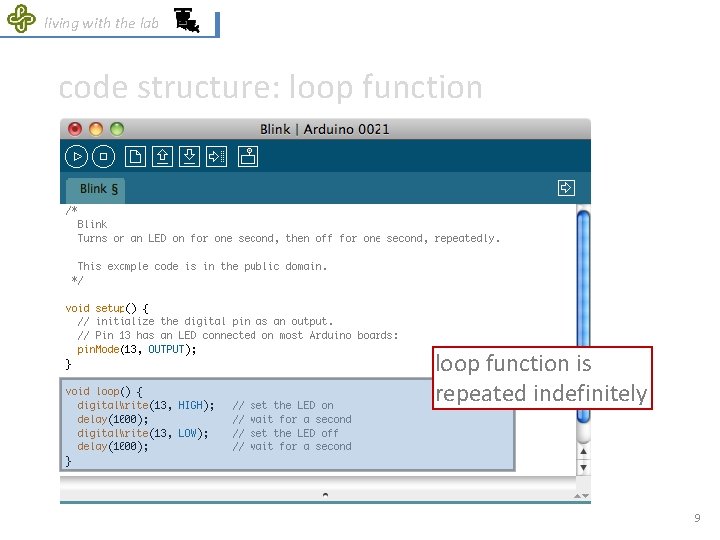Image resolution: width=720 pixels, height=540 pixels.
Task: Click the comment '// set the LED on'
Action: 282,406
